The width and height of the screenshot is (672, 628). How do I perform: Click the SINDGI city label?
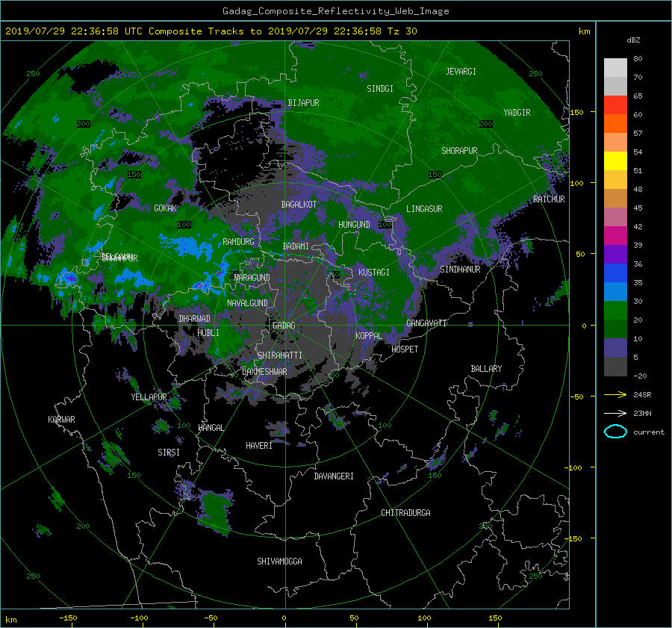380,89
